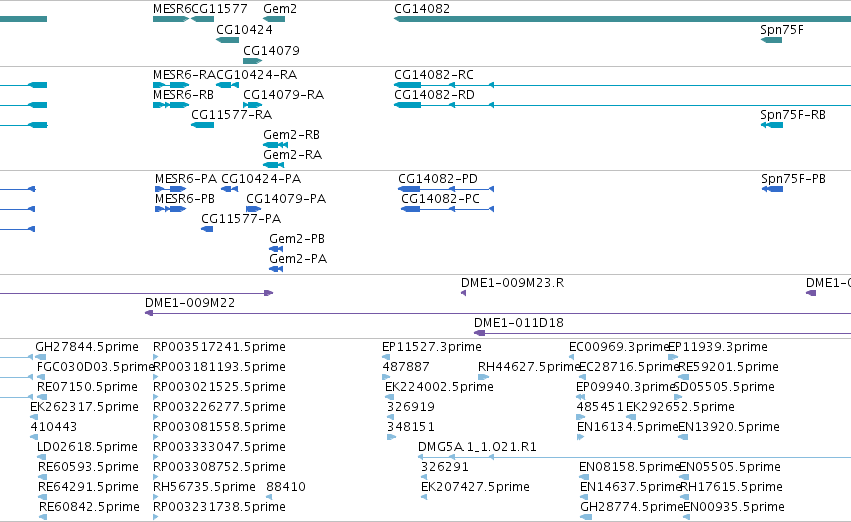Screen dimensions: 851x522
Task: Click the EN00935.5prime EST label
Action: 734,507
